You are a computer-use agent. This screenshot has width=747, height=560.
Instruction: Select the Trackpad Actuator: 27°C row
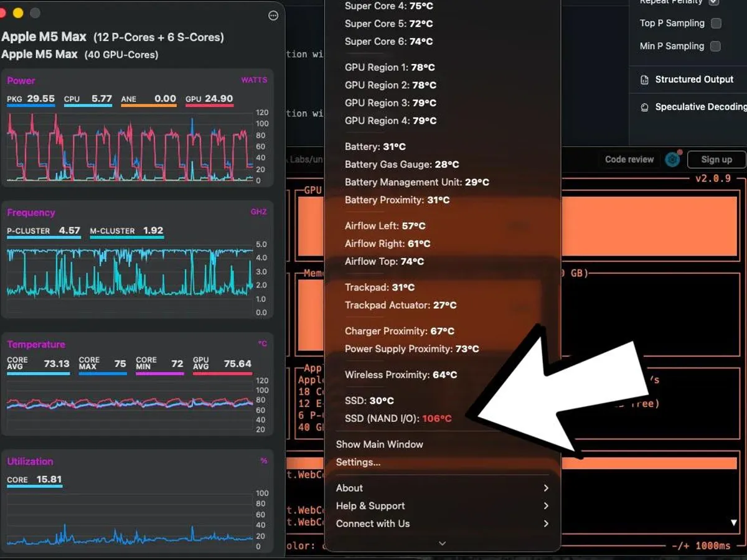(x=401, y=306)
